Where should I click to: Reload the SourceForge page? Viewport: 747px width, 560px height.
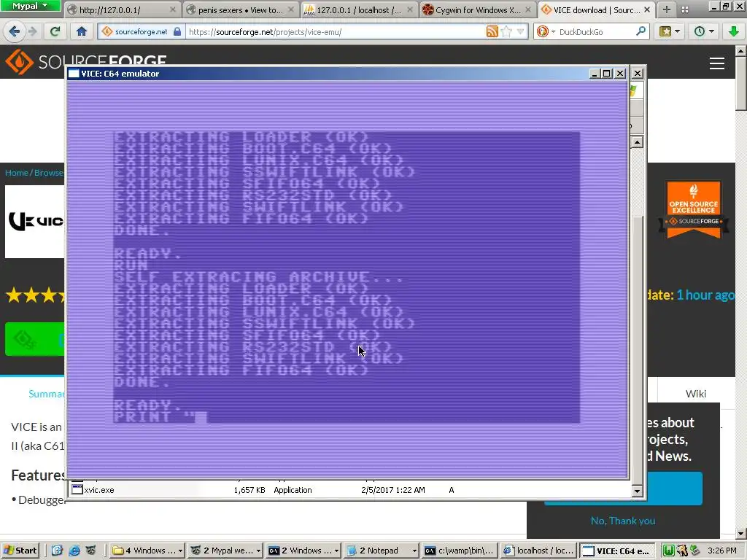click(x=55, y=32)
